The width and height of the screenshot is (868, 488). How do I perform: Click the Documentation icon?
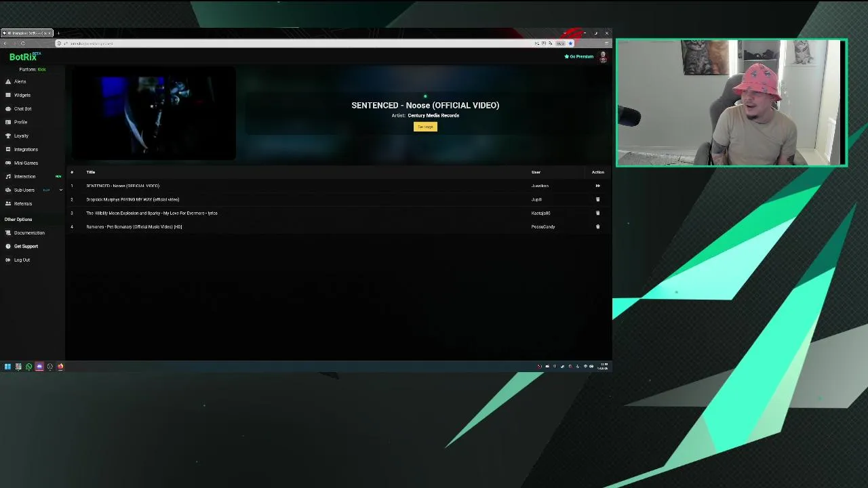[8, 232]
